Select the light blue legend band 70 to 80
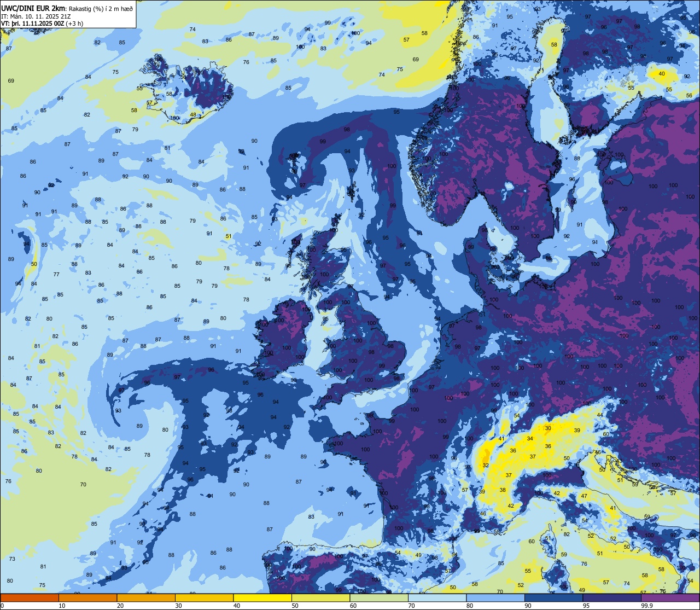Screen dimensions: 700x610 pyautogui.click(x=437, y=597)
